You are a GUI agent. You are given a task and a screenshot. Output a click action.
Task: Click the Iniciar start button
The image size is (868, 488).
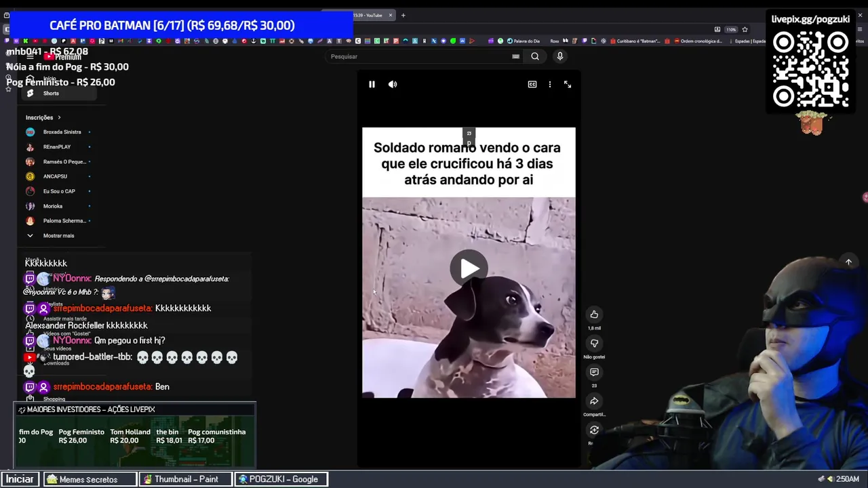point(20,479)
